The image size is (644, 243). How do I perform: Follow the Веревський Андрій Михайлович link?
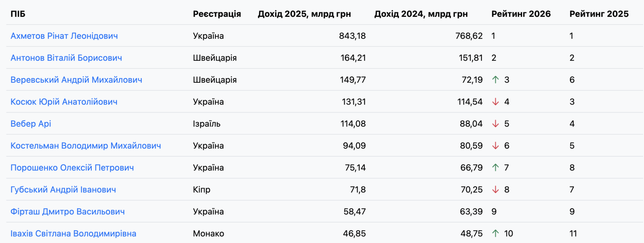pyautogui.click(x=76, y=80)
